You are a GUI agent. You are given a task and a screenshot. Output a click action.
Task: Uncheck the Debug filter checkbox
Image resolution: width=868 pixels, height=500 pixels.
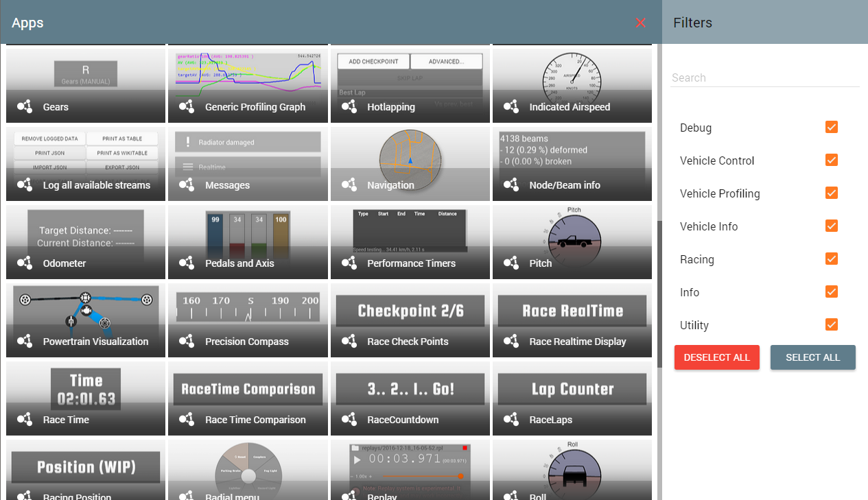point(832,127)
